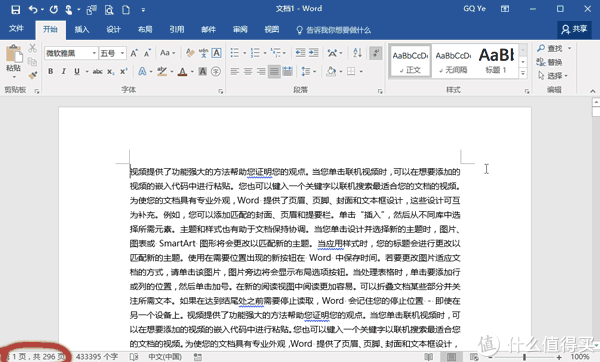Toggle Bold formatting
Viewport: 600px width, 362px height.
pyautogui.click(x=51, y=72)
